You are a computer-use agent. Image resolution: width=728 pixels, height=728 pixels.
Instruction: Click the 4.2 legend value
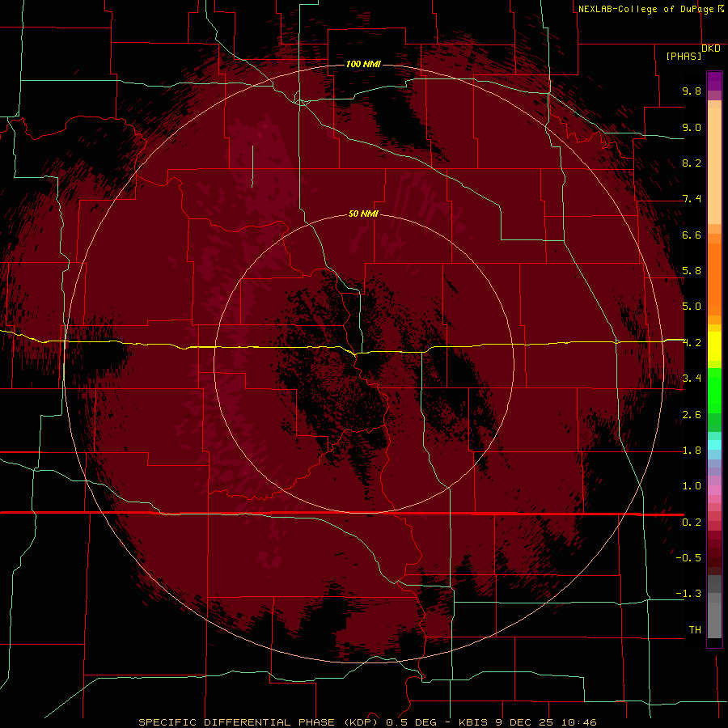pyautogui.click(x=692, y=343)
